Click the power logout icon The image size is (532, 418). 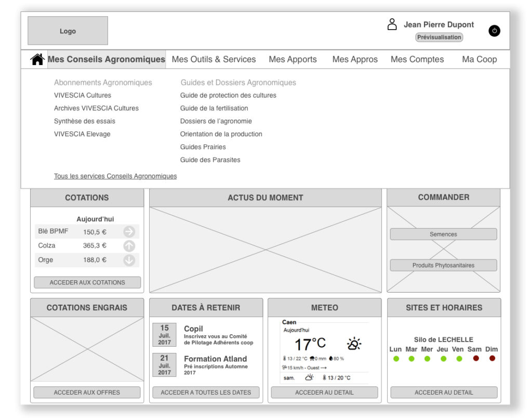pyautogui.click(x=494, y=31)
